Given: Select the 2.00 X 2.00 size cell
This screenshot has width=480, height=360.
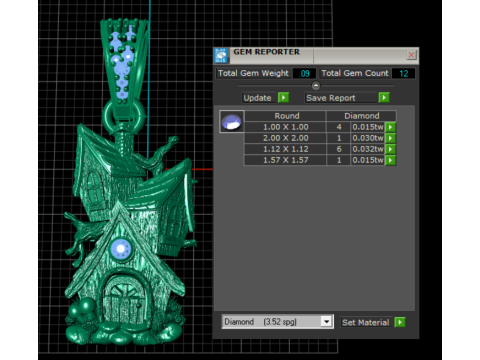Looking at the screenshot, I should (286, 138).
